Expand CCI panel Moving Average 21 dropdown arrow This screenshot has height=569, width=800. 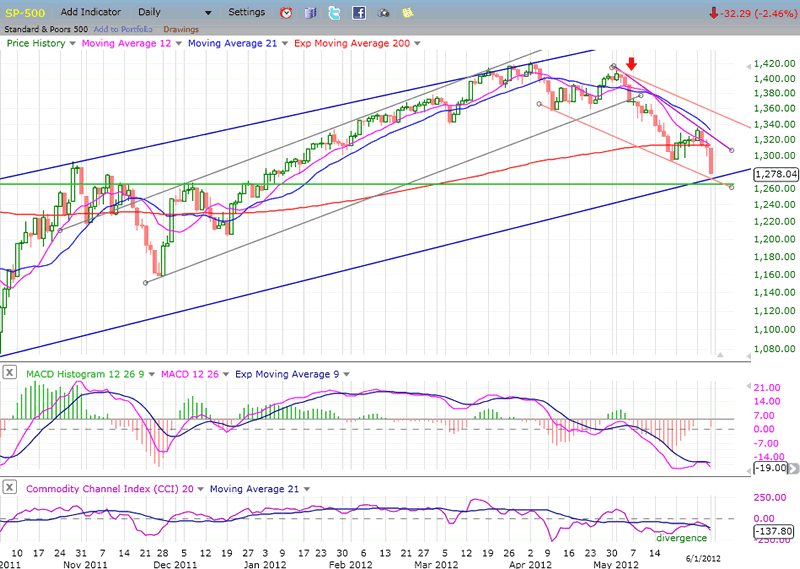coord(307,489)
